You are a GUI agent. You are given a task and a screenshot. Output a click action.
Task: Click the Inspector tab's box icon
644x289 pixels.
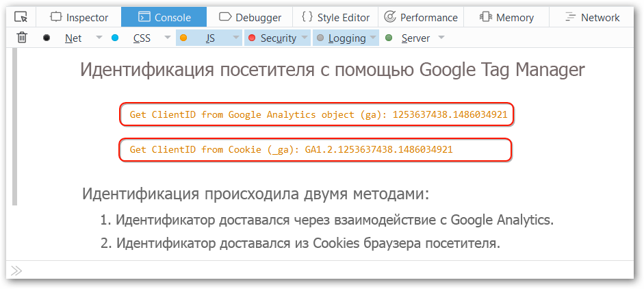[55, 17]
